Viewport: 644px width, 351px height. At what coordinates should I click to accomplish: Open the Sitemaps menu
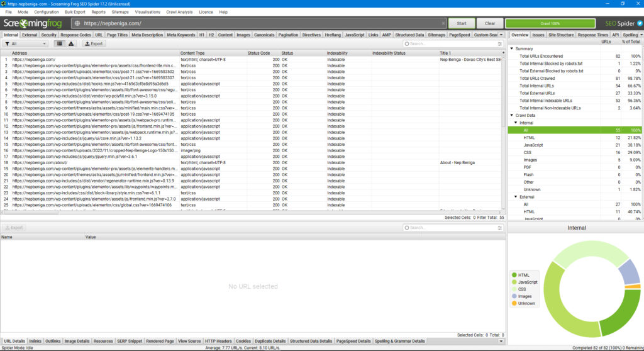pos(120,12)
